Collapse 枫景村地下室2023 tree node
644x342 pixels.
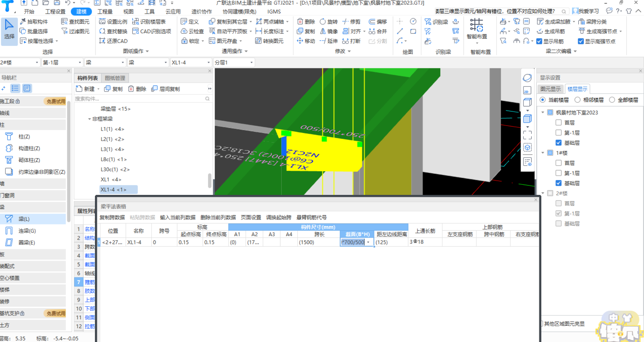(x=543, y=112)
